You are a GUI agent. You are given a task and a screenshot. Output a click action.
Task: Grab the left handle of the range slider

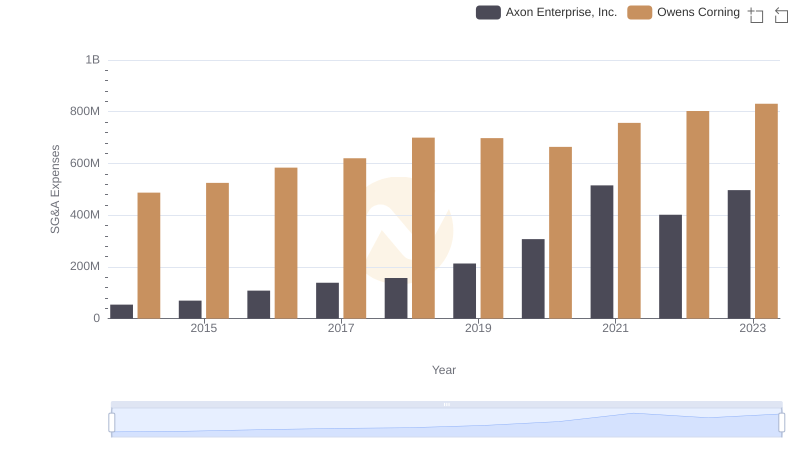pos(112,422)
